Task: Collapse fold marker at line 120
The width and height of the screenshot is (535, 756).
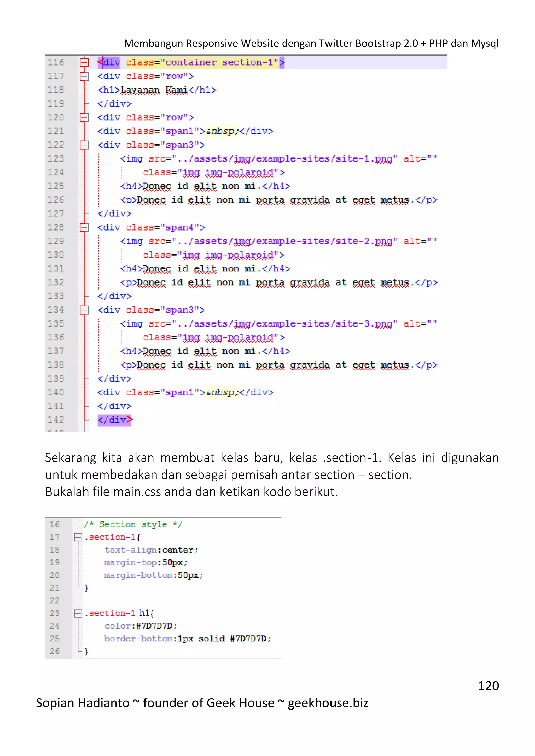Action: pos(84,117)
